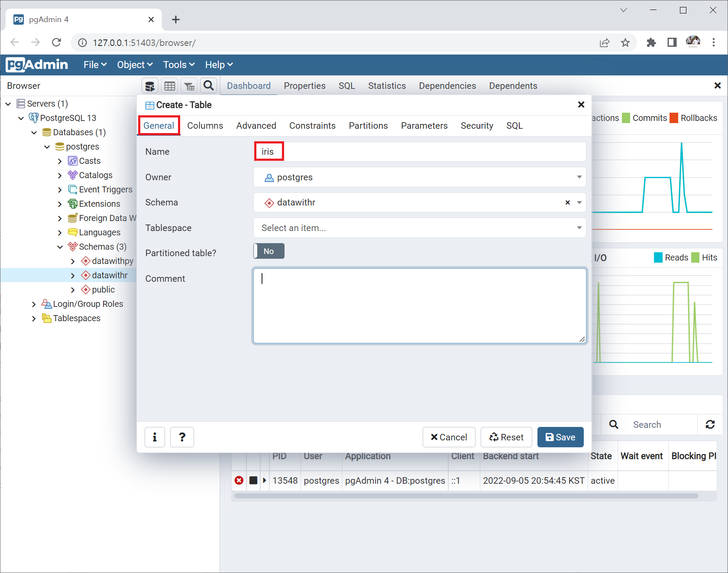Image resolution: width=728 pixels, height=573 pixels.
Task: Click the black cancel query square for PID 13548
Action: (x=253, y=480)
